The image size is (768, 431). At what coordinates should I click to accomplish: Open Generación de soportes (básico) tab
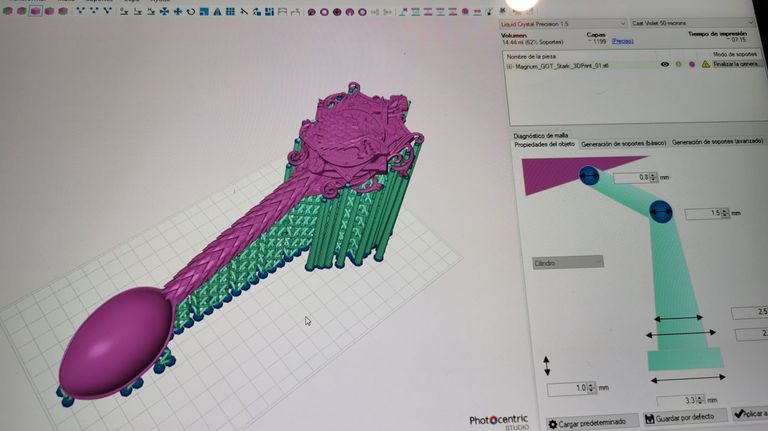coord(624,144)
